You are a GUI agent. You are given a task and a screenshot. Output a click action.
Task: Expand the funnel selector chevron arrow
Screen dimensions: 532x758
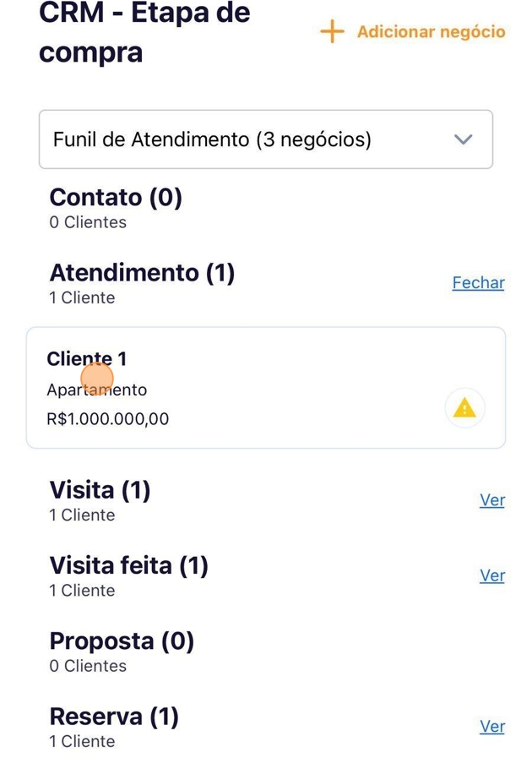[463, 139]
